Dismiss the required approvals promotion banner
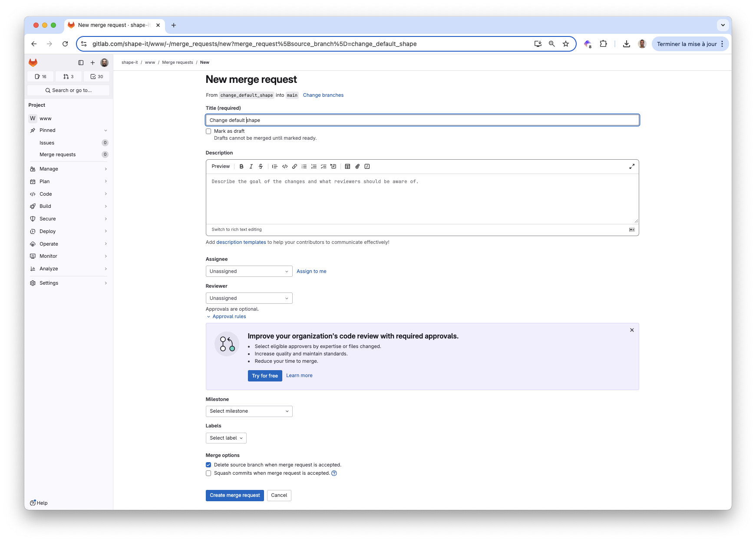 tap(632, 331)
